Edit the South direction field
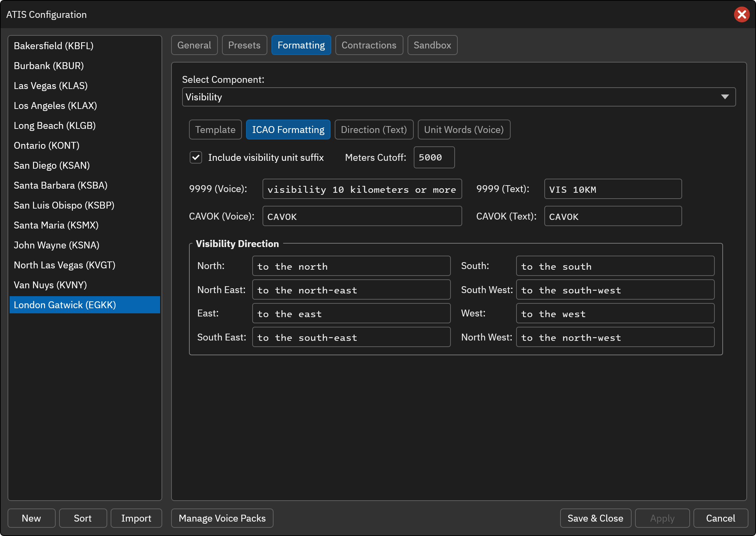 pyautogui.click(x=615, y=266)
